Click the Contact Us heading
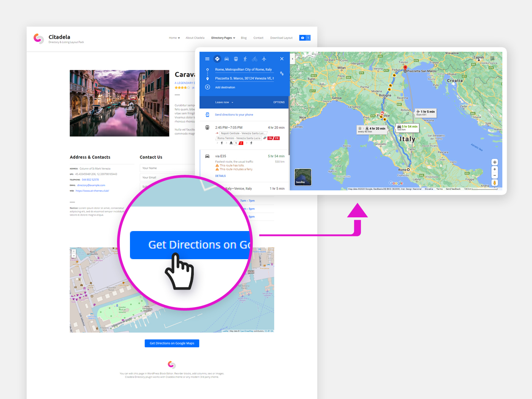 (x=151, y=157)
